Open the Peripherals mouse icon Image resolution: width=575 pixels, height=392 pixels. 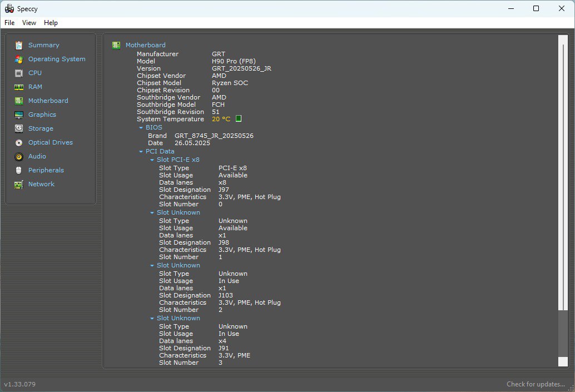19,171
